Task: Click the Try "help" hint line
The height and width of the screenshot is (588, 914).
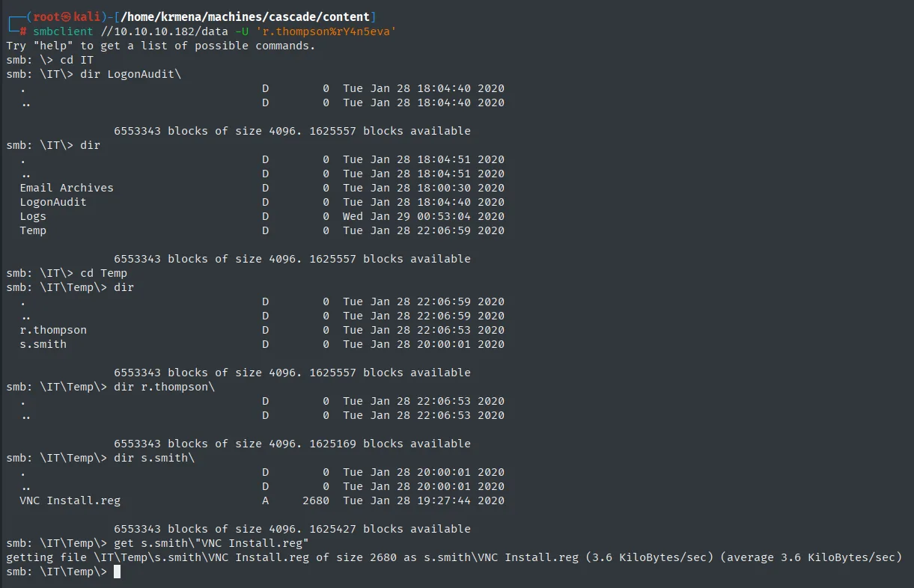Action: pos(161,46)
